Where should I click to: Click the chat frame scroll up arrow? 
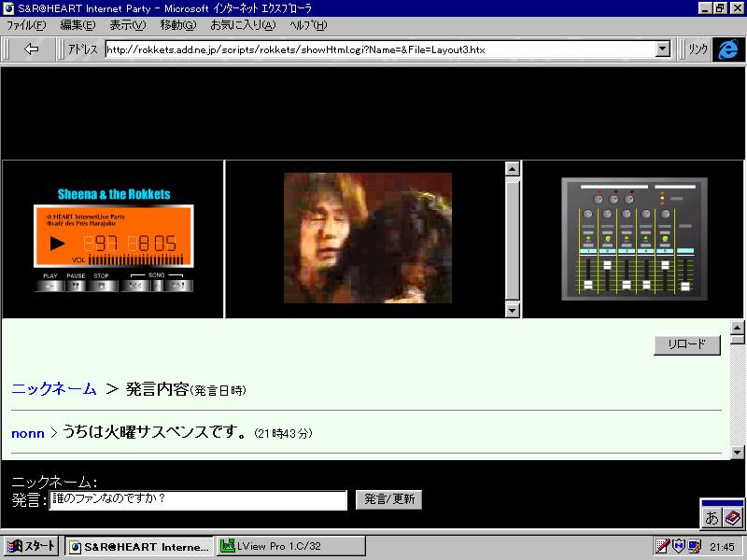[737, 328]
